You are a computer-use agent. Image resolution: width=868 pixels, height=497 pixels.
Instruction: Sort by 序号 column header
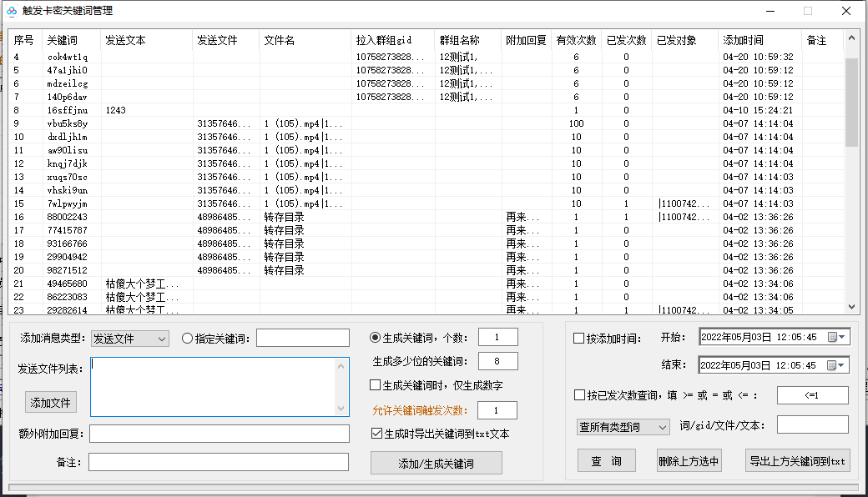[x=25, y=40]
